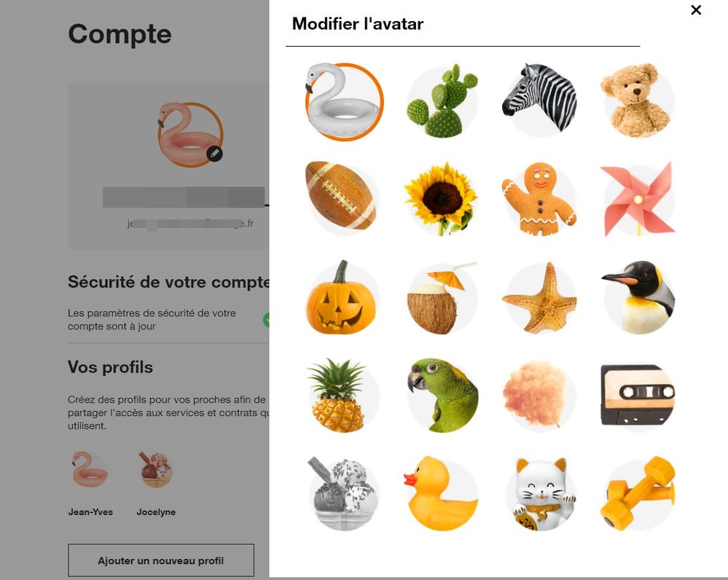Image resolution: width=728 pixels, height=580 pixels.
Task: Pick the pink pinwheel avatar
Action: coord(638,199)
